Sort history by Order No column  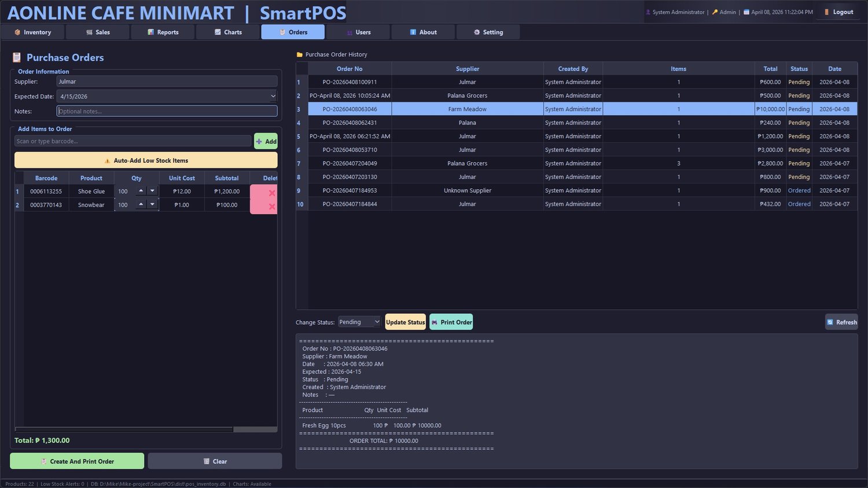pos(350,69)
